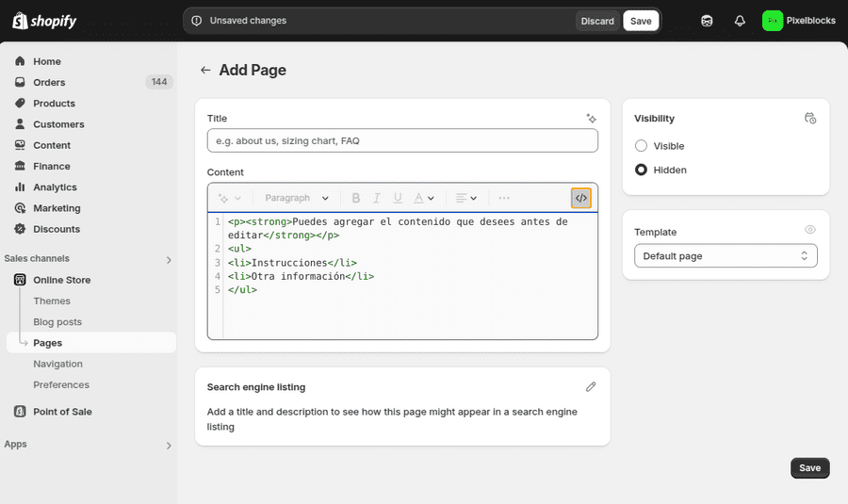This screenshot has height=504, width=848.
Task: Switch off HTML view with the code icon
Action: 580,198
